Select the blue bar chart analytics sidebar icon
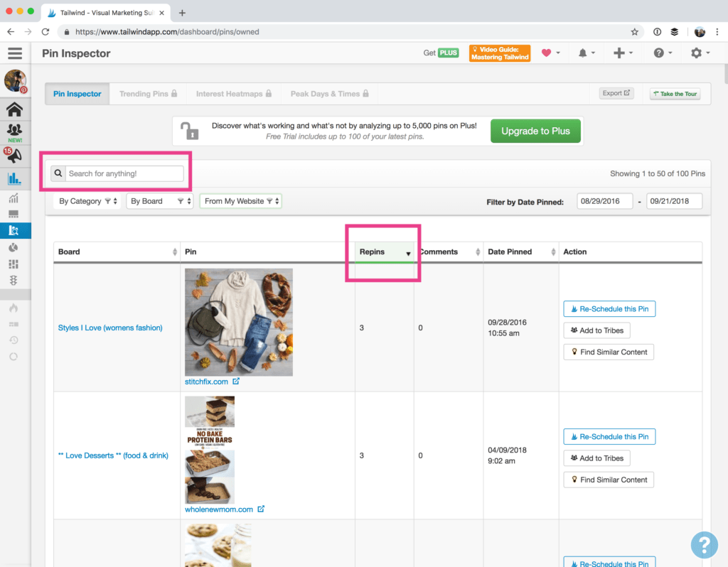 (14, 179)
